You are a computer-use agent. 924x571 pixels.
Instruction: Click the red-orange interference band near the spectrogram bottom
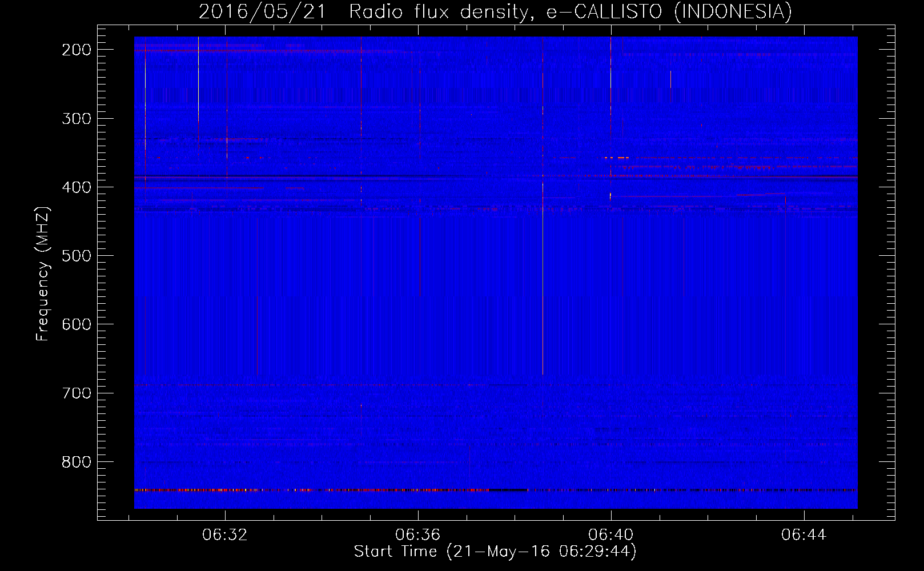click(x=496, y=490)
